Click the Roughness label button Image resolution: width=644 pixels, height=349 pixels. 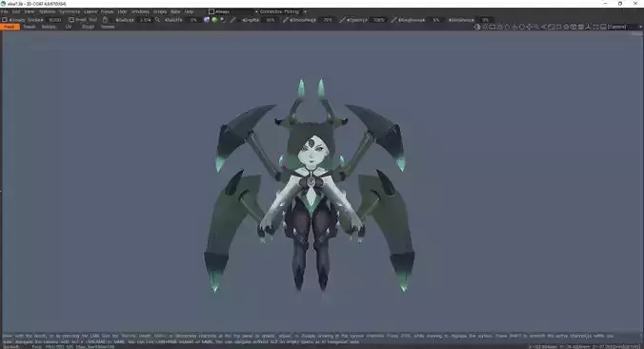pyautogui.click(x=412, y=20)
